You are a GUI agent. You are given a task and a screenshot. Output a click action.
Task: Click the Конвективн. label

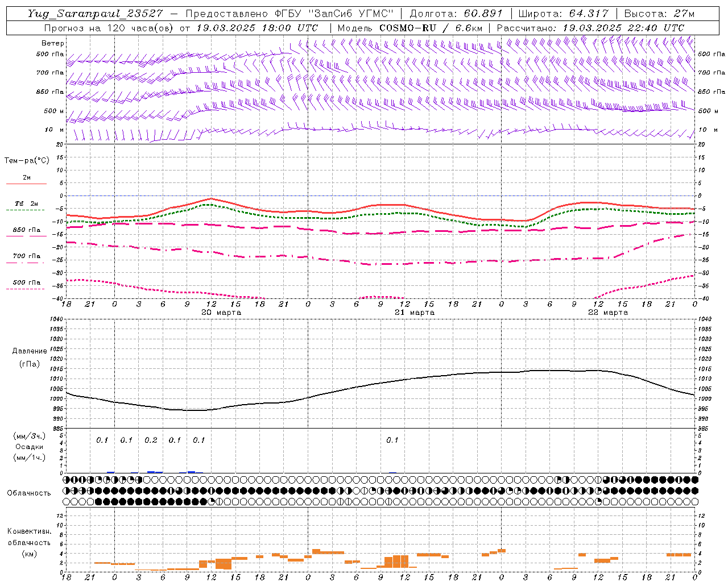point(30,531)
